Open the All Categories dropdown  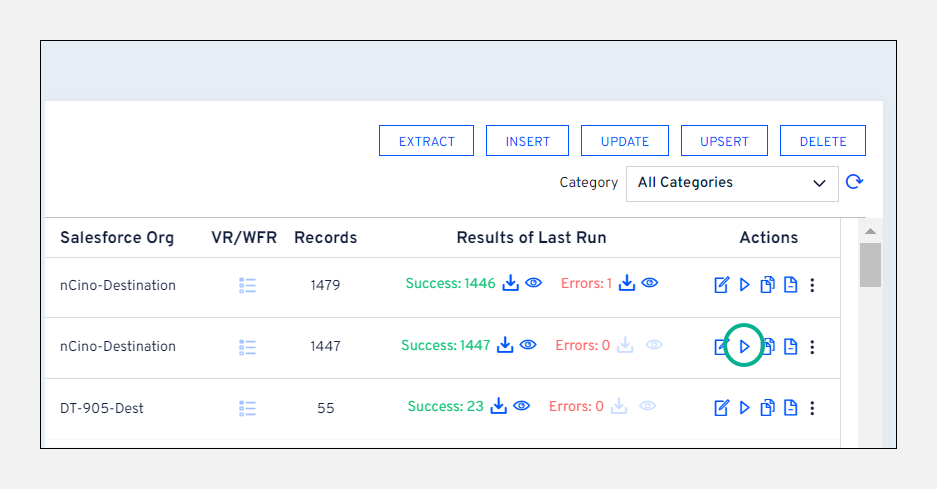(731, 183)
